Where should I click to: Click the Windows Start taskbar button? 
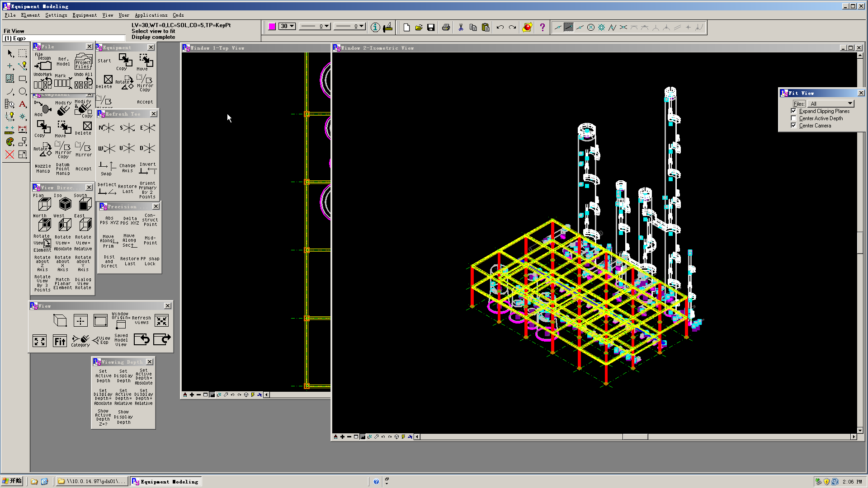pyautogui.click(x=12, y=481)
